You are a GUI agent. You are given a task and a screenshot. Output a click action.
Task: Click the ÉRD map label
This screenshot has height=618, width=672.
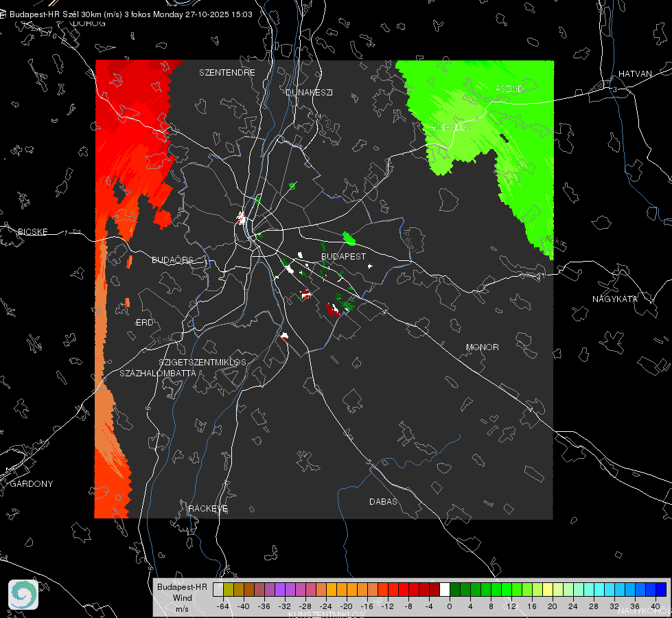pos(144,323)
